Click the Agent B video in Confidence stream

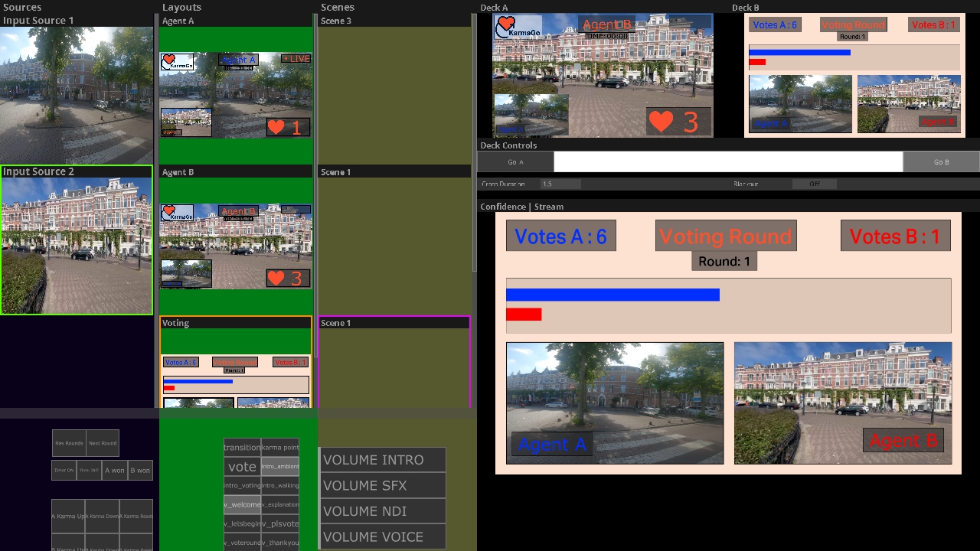[x=843, y=403]
